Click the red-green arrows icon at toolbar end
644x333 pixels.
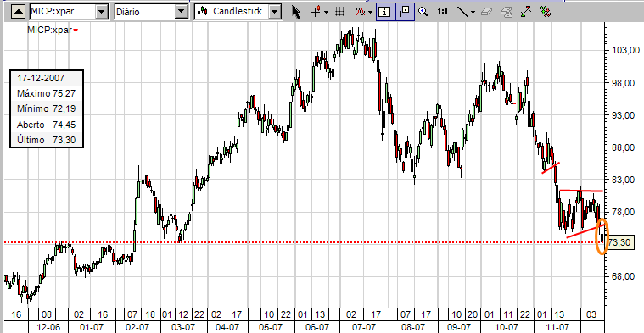pos(546,12)
